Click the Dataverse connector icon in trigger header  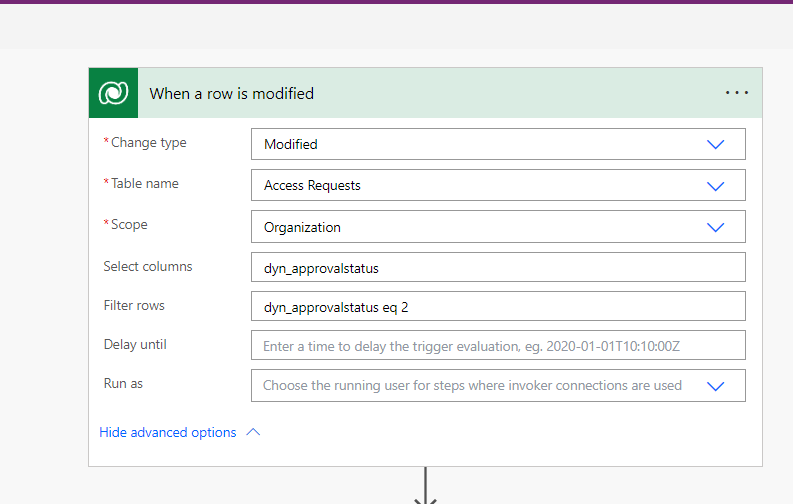tap(112, 93)
